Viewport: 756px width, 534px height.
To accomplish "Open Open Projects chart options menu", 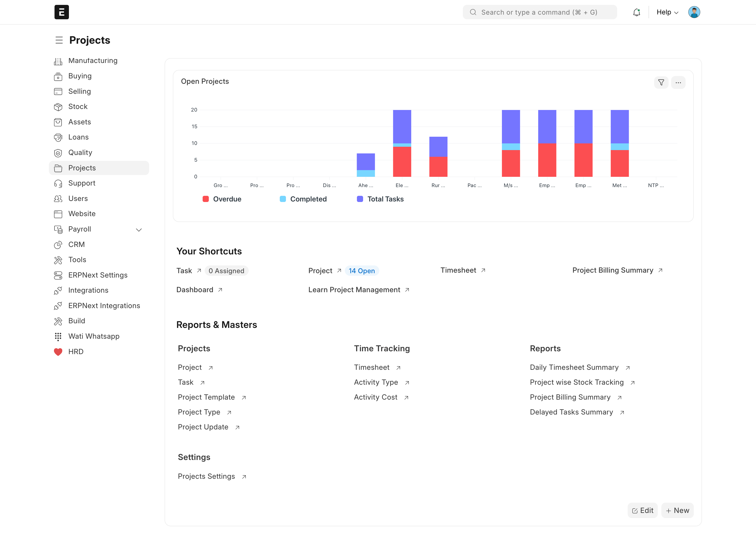I will [678, 82].
